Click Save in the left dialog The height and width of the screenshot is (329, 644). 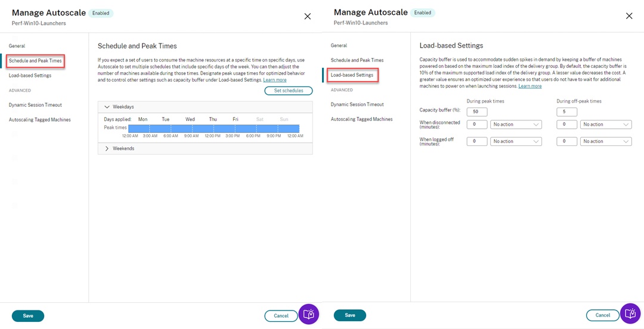28,316
